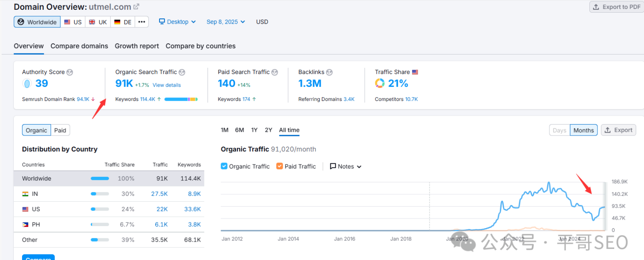Click the PH traffic 6.1K value
This screenshot has width=644, height=260.
click(x=161, y=224)
